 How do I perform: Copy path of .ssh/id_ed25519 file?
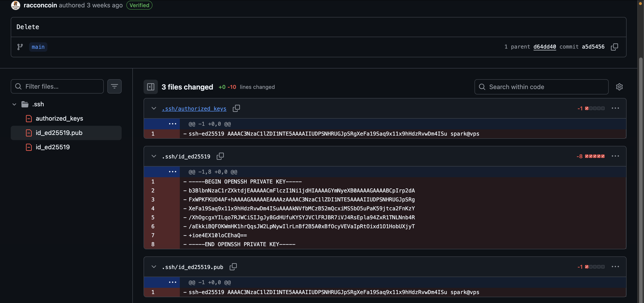(220, 156)
